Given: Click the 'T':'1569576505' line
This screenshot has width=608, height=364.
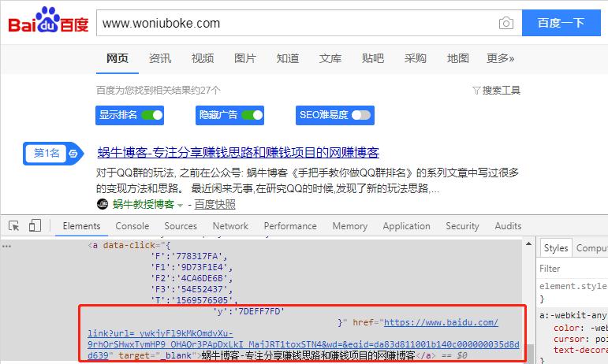Looking at the screenshot, I should click(x=194, y=300).
